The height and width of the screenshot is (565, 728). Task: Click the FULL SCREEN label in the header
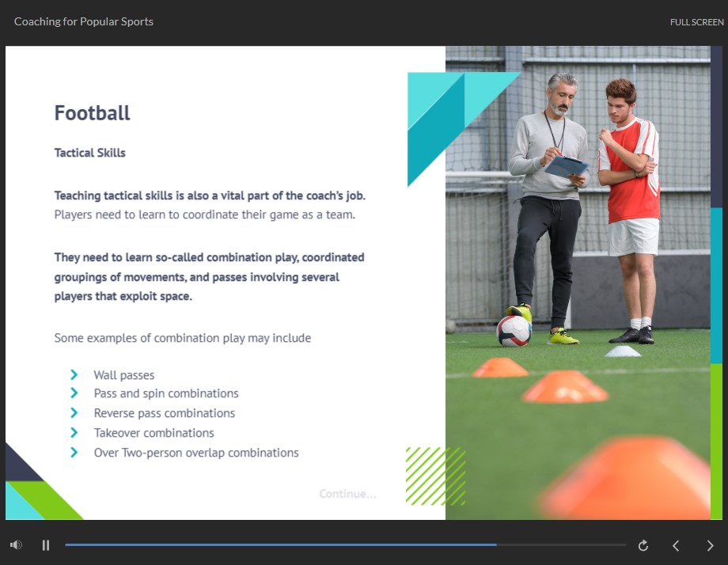point(696,22)
